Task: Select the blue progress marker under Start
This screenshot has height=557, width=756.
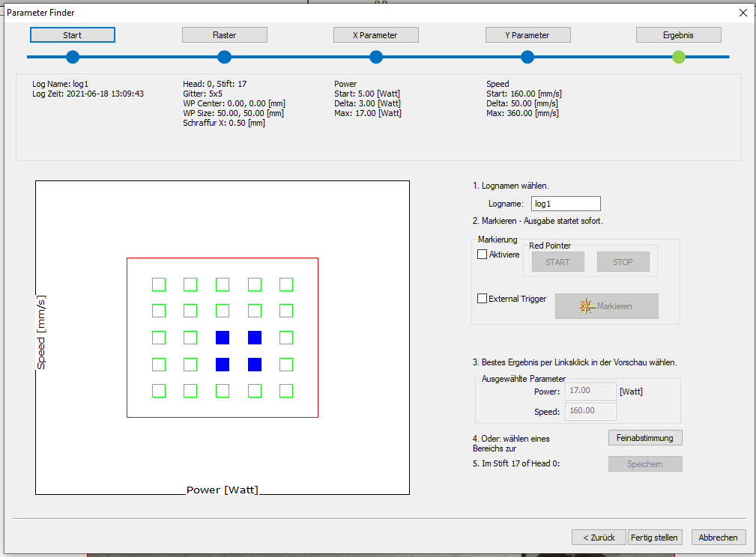Action: 73,57
